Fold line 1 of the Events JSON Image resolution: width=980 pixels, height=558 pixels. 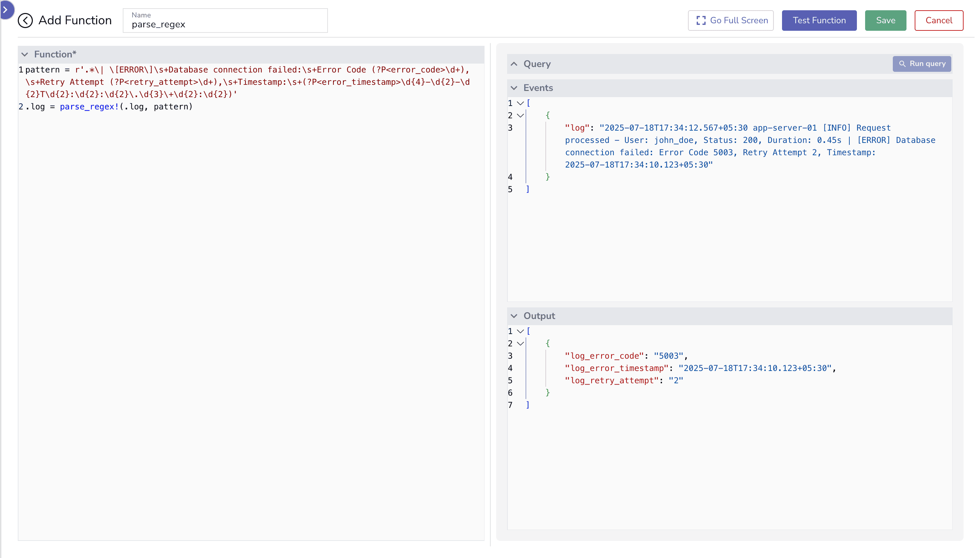coord(520,103)
